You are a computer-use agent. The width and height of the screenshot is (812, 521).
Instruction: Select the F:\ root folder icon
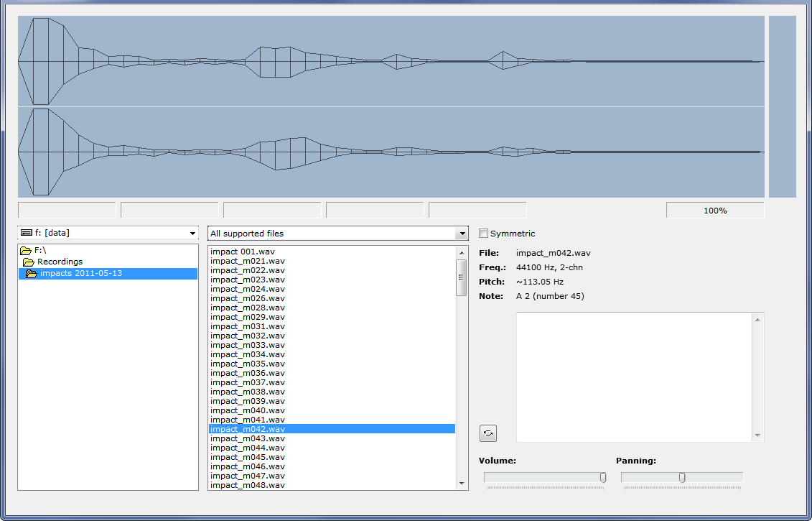(26, 251)
